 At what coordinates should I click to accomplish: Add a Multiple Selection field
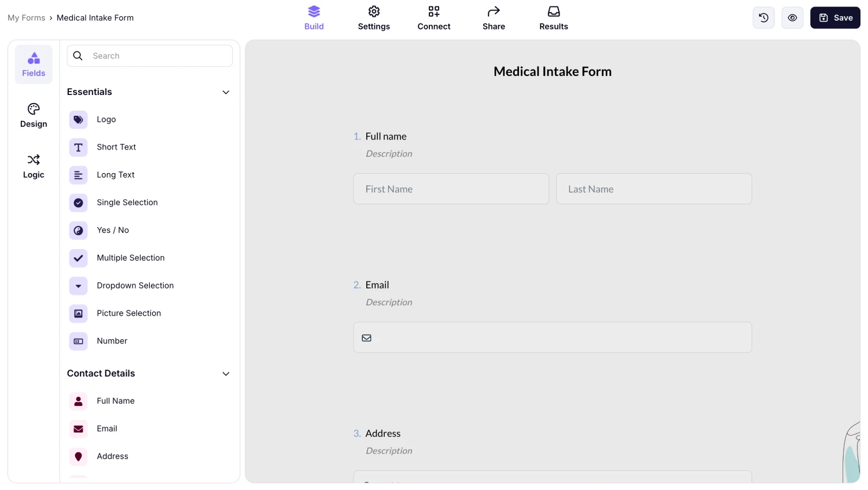130,258
